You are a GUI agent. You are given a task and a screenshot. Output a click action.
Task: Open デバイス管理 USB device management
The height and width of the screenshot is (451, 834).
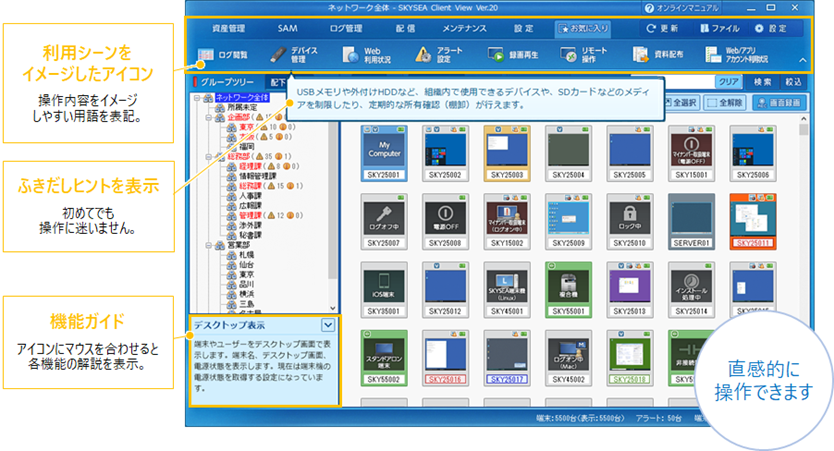[294, 55]
